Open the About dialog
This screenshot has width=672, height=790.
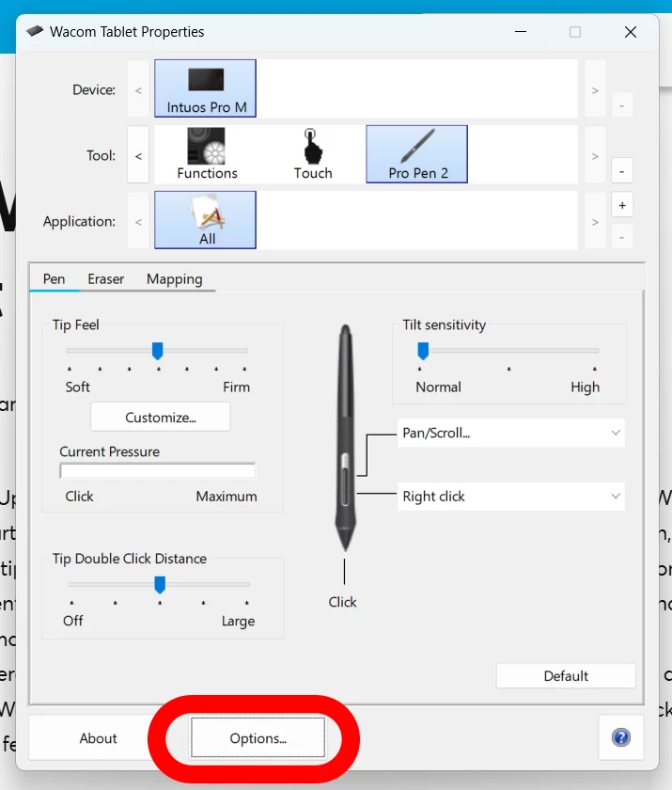[x=98, y=738]
